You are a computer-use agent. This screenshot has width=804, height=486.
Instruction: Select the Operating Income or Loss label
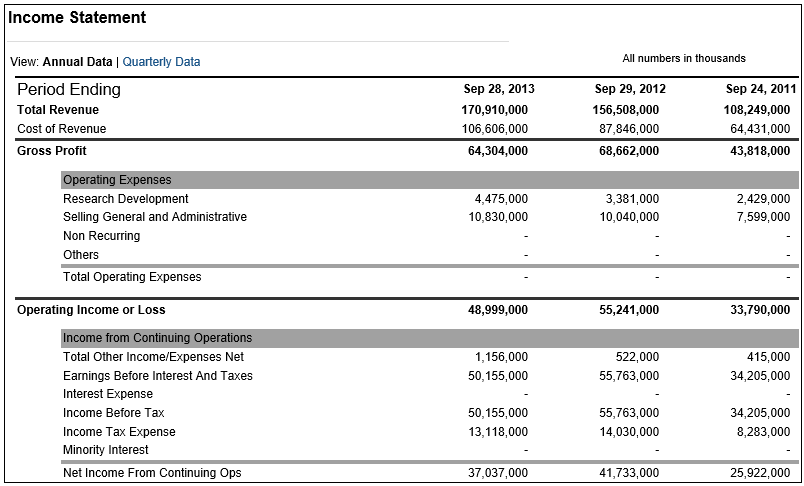tap(92, 310)
